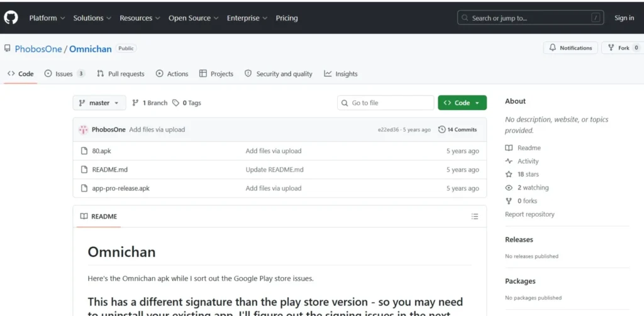Go to the Pricing page
This screenshot has width=644, height=316.
coord(287,18)
